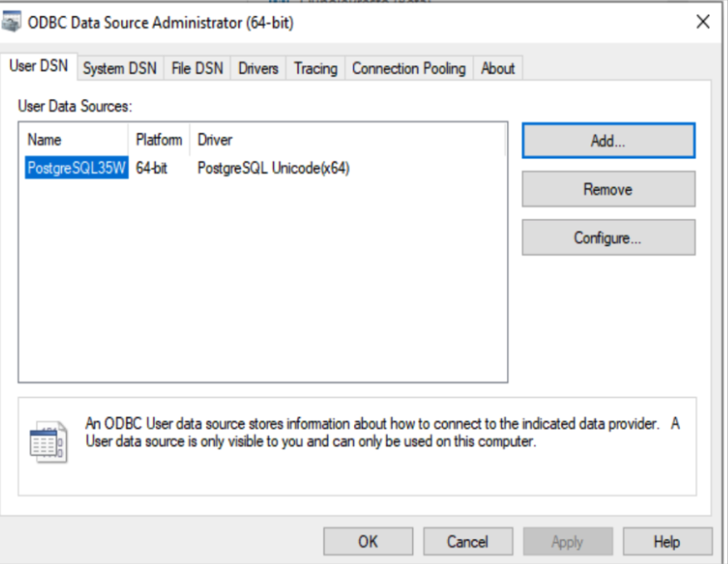Close the ODBC Data Source Administrator window
The height and width of the screenshot is (564, 728).
click(x=703, y=23)
